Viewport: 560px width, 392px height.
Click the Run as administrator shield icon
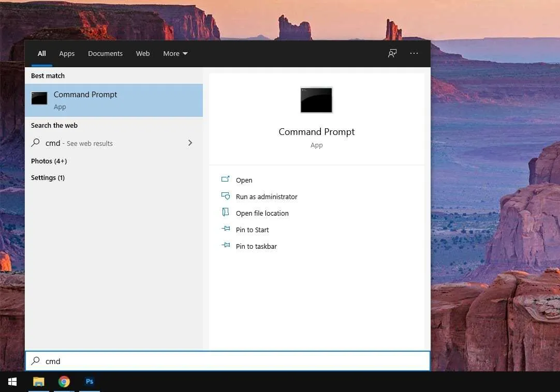[x=225, y=195]
